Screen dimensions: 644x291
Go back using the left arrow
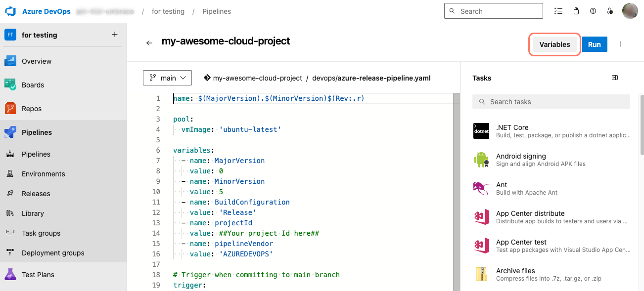point(149,43)
